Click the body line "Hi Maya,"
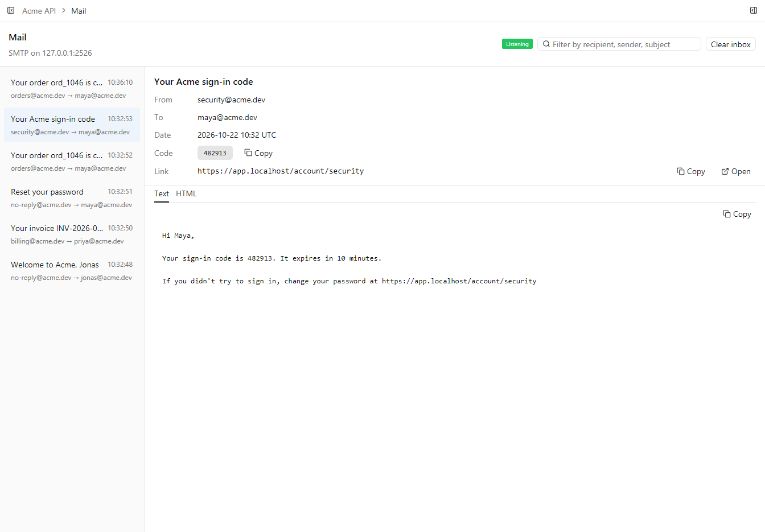765x532 pixels. [x=178, y=236]
